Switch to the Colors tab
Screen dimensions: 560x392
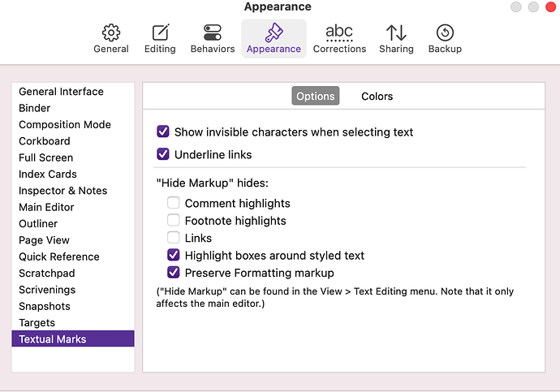[x=377, y=96]
